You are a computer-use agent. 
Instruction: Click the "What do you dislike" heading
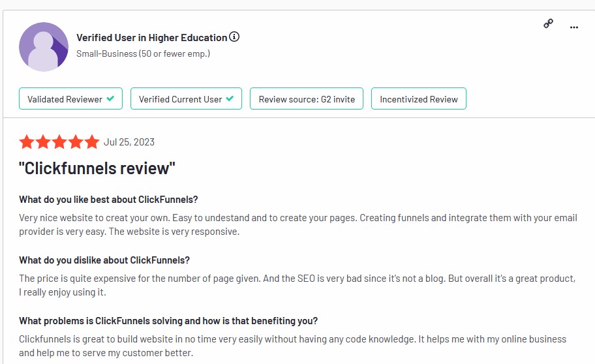[x=104, y=260]
